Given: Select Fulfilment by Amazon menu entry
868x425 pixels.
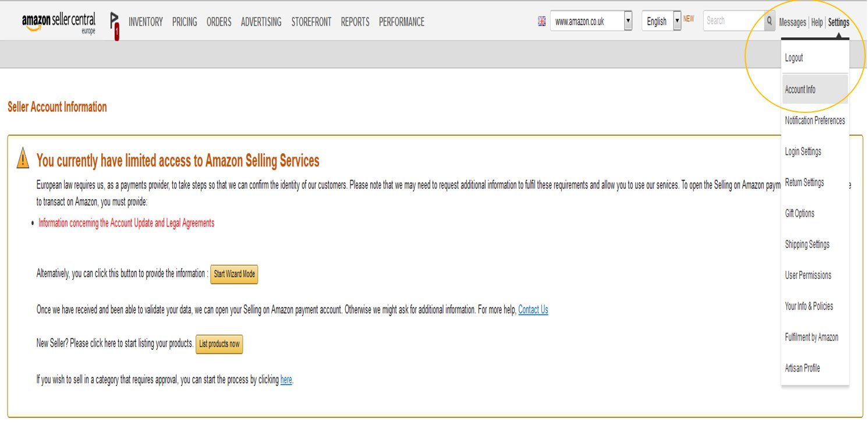Looking at the screenshot, I should pos(812,337).
